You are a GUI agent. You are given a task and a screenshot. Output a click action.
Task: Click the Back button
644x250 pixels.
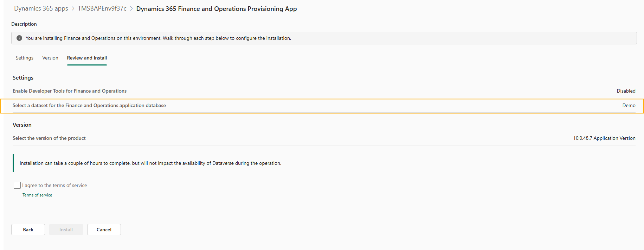point(28,230)
